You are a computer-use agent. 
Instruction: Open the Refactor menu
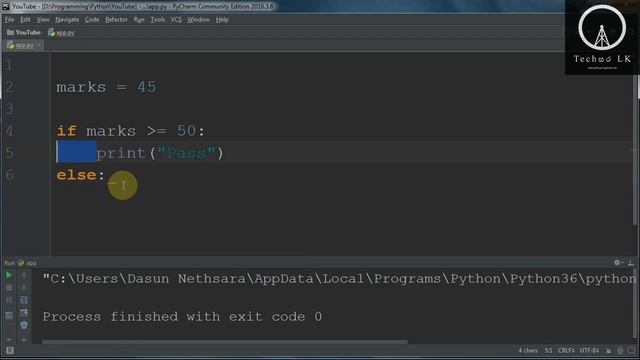point(116,20)
